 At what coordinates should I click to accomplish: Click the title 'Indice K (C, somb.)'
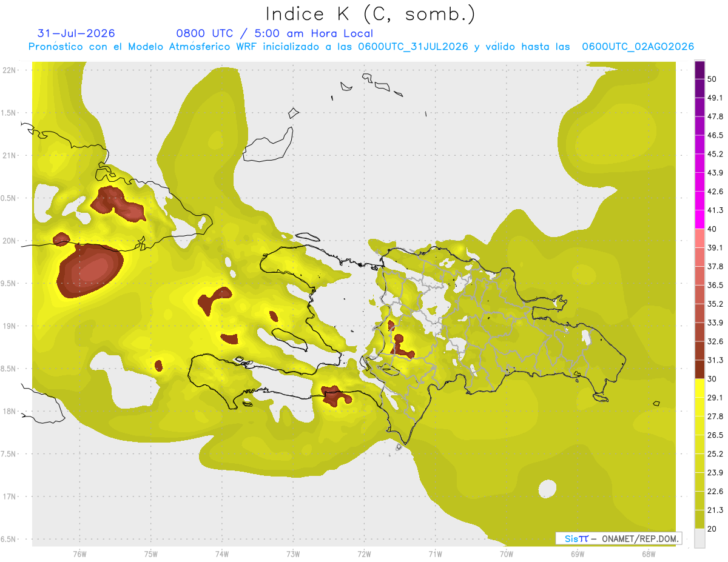(370, 13)
